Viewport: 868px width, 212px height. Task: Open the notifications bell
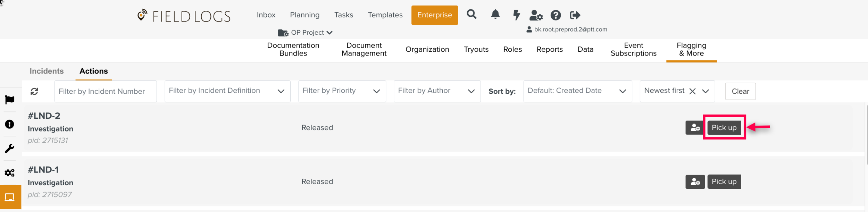pyautogui.click(x=495, y=15)
